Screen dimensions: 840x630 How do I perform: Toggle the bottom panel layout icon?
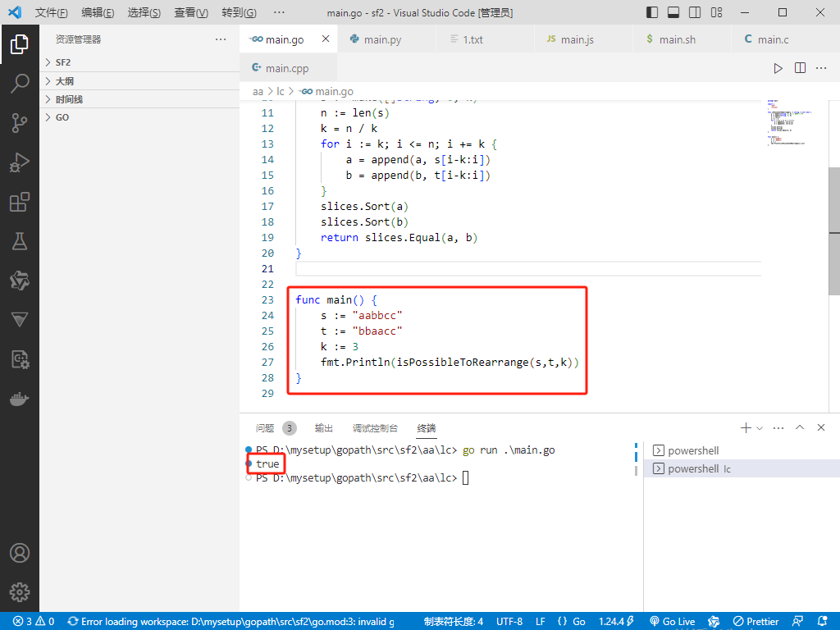coord(673,12)
